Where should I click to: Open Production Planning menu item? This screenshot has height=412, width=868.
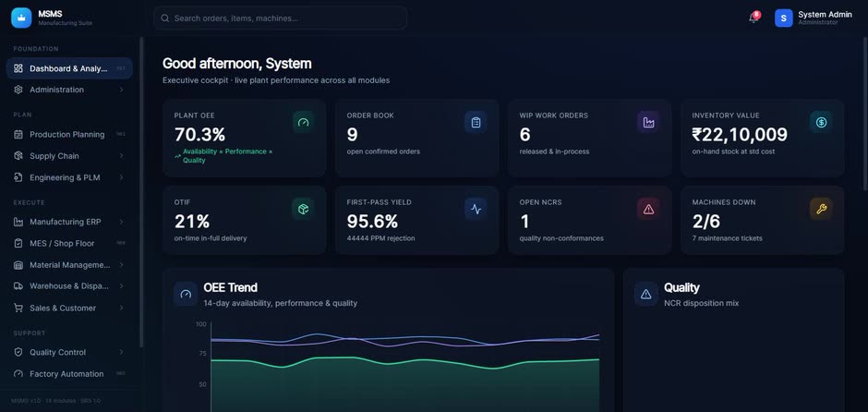(x=69, y=135)
